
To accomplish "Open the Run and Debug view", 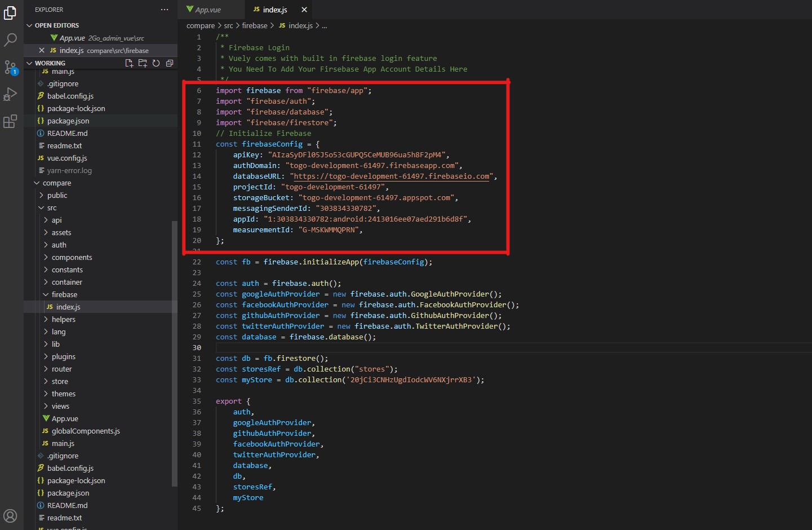I will pos(11,94).
